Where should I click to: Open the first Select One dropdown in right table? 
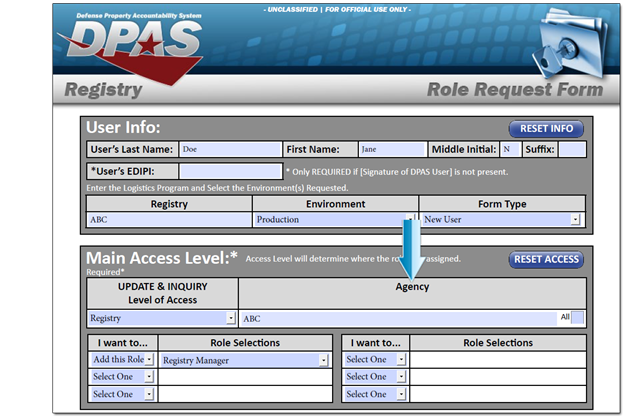click(375, 359)
